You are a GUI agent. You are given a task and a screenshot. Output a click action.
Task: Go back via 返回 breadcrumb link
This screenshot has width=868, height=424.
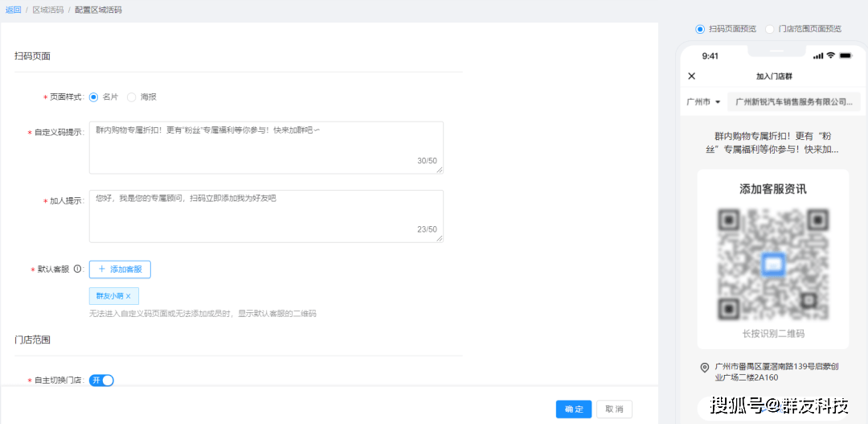coord(13,10)
